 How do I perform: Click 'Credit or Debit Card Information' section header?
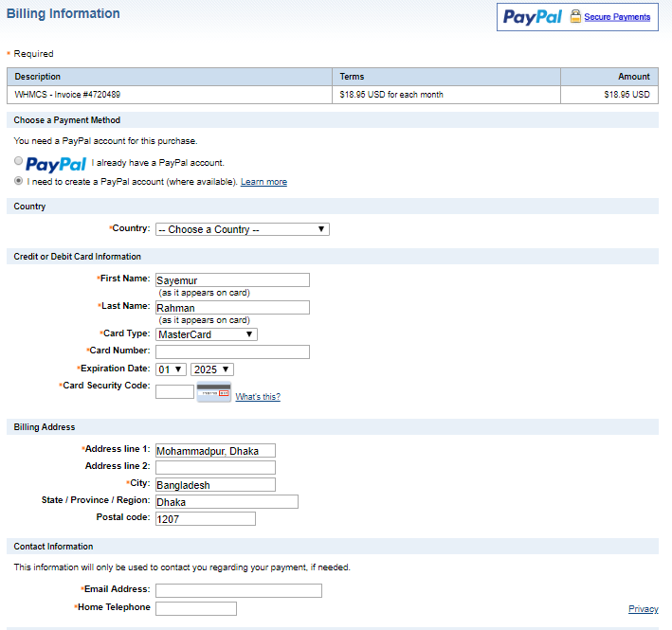pyautogui.click(x=333, y=257)
